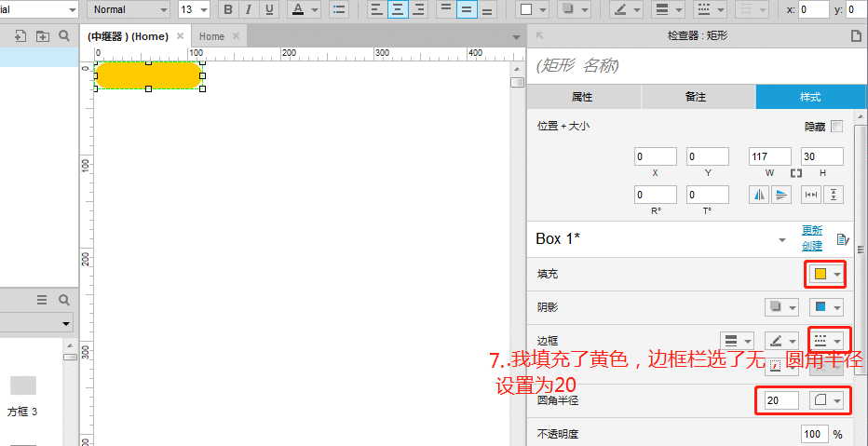Align text left in toolbar

point(376,9)
